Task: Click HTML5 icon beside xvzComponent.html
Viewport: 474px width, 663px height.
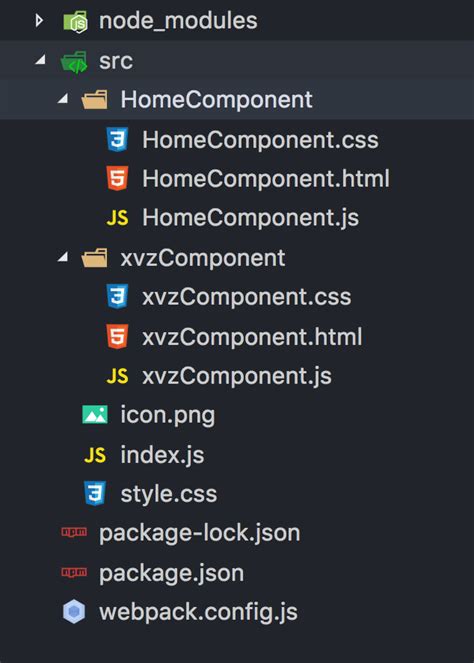Action: click(117, 337)
